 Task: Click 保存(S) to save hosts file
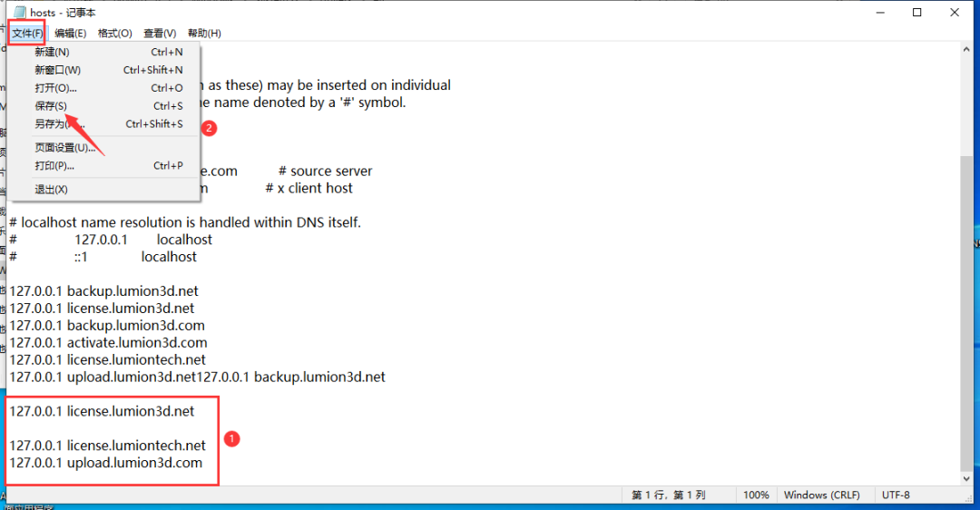pyautogui.click(x=51, y=106)
